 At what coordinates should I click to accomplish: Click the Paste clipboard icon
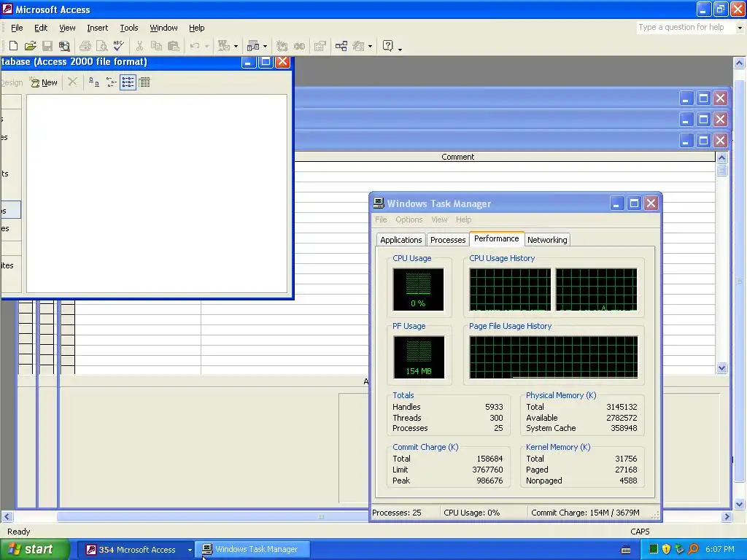pyautogui.click(x=174, y=46)
